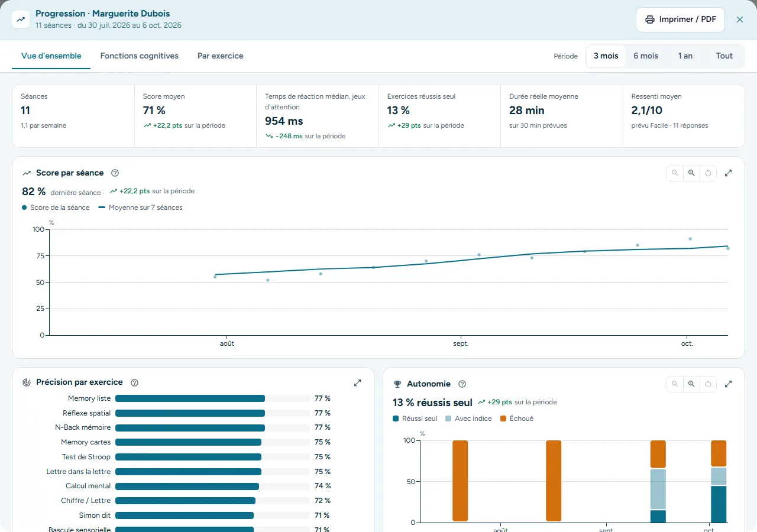This screenshot has height=532, width=757.
Task: Click the Imprimer / PDF button
Action: (x=681, y=20)
